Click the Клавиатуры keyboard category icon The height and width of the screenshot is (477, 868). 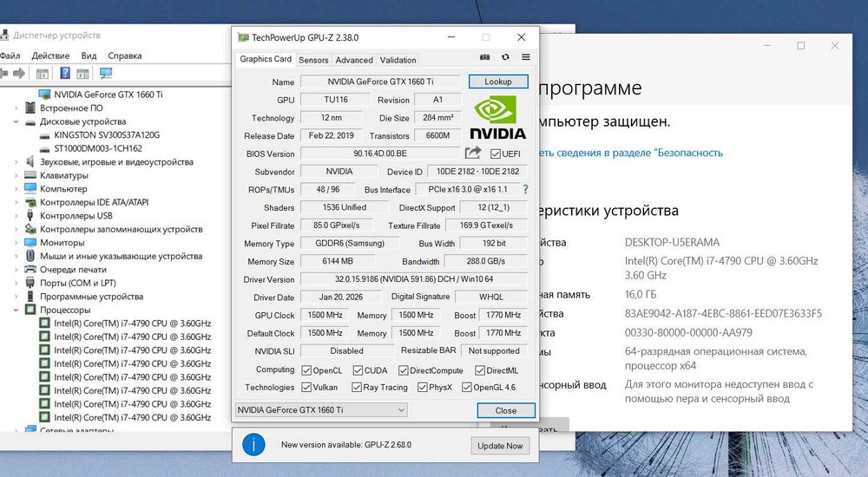[x=30, y=175]
